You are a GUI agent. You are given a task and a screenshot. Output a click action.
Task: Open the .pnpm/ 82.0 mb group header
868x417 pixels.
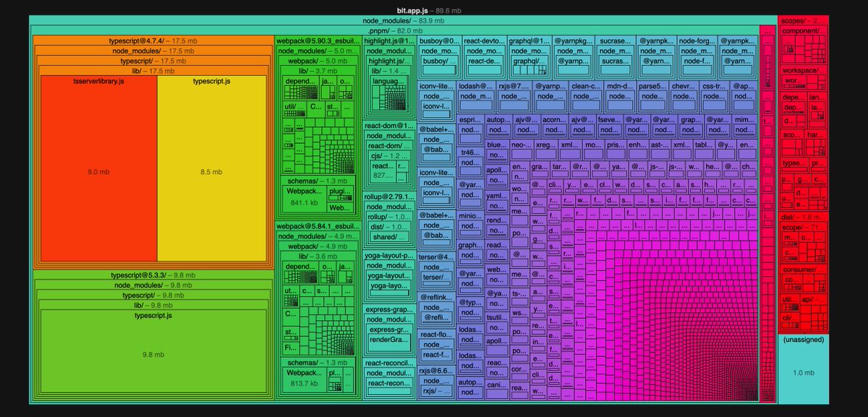pos(396,31)
